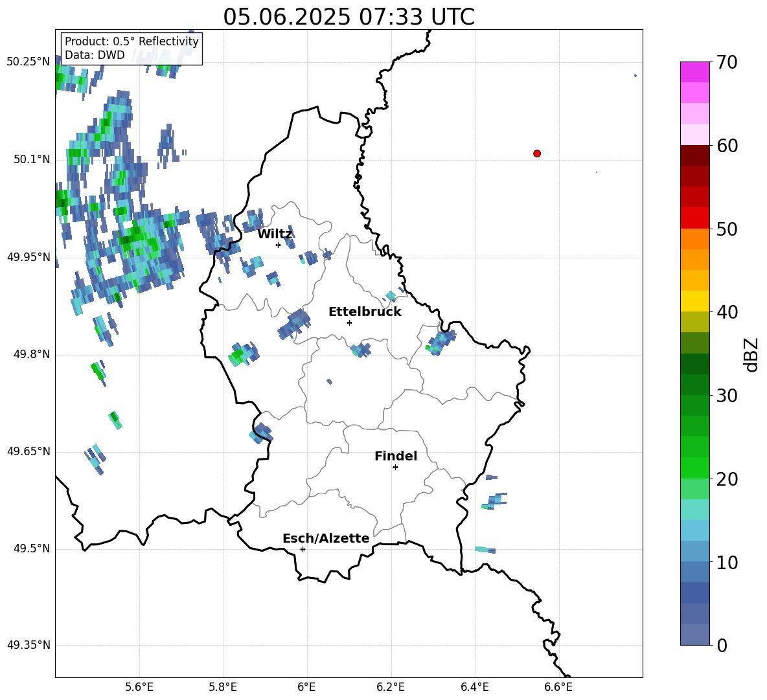Click the 50.1°N latitude label
This screenshot has height=700, width=767.
tap(32, 159)
